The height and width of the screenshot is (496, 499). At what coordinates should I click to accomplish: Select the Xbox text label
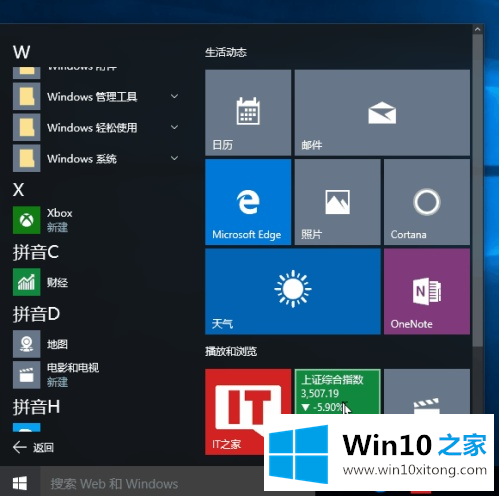tap(60, 213)
